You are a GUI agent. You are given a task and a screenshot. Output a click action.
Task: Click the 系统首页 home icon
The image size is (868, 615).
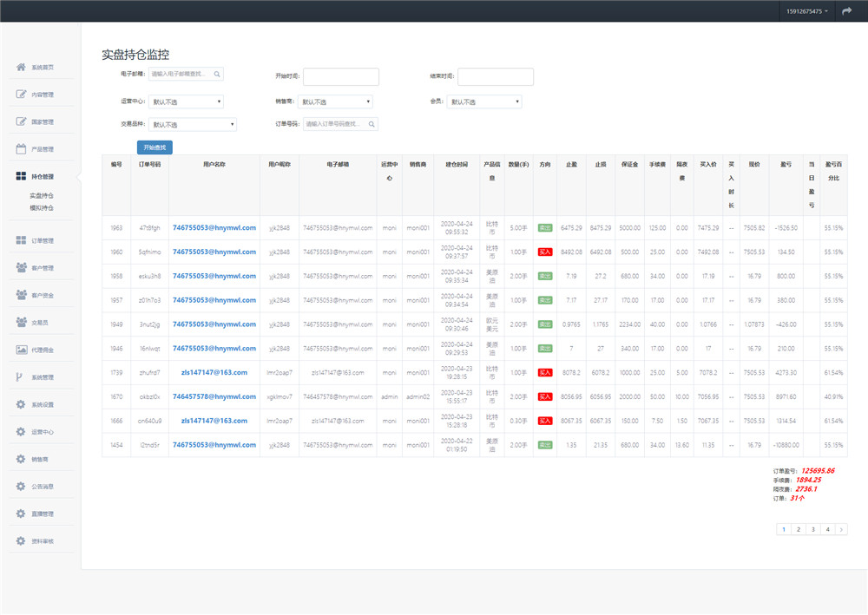coord(21,68)
